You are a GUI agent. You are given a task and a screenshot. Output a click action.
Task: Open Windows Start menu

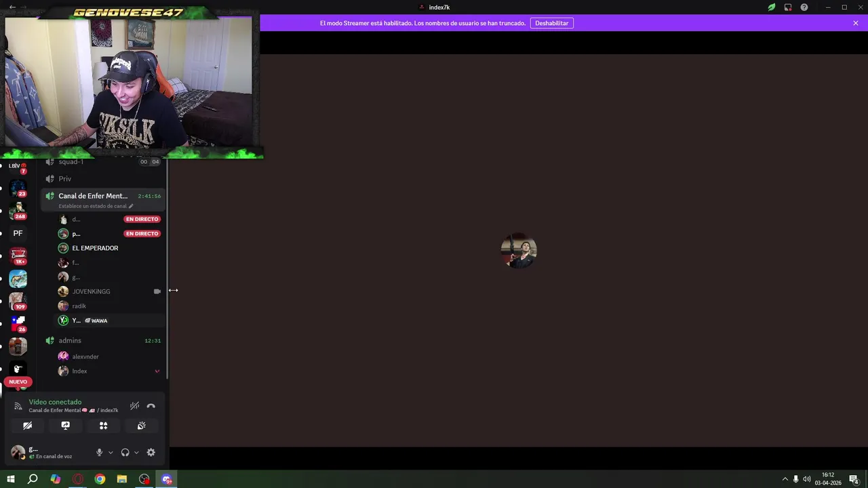click(x=11, y=479)
